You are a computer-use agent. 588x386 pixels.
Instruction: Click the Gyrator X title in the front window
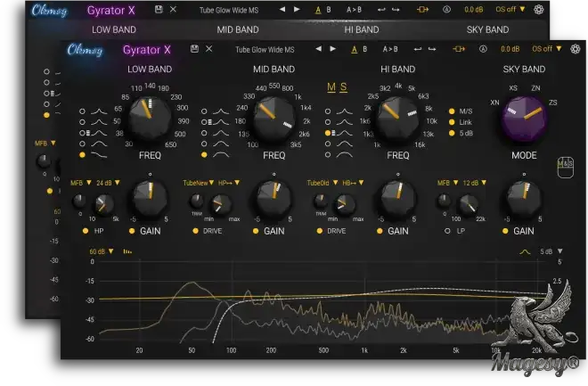point(147,50)
